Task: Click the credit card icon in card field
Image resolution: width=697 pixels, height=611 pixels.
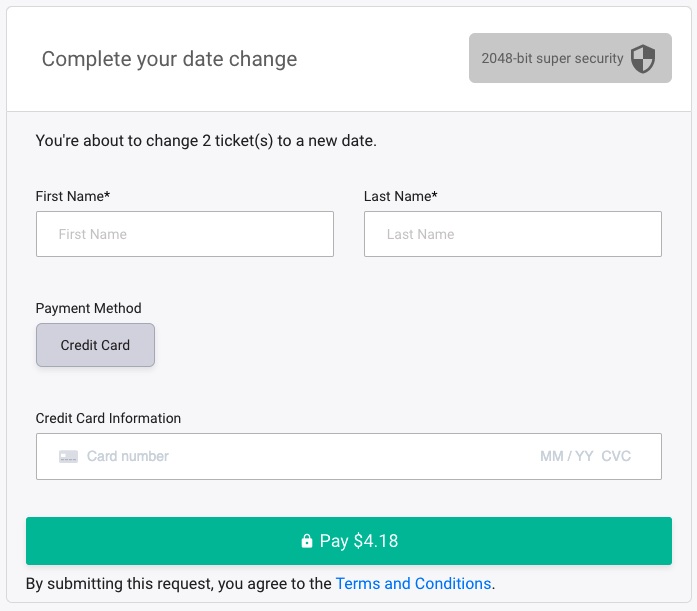Action: pyautogui.click(x=68, y=456)
